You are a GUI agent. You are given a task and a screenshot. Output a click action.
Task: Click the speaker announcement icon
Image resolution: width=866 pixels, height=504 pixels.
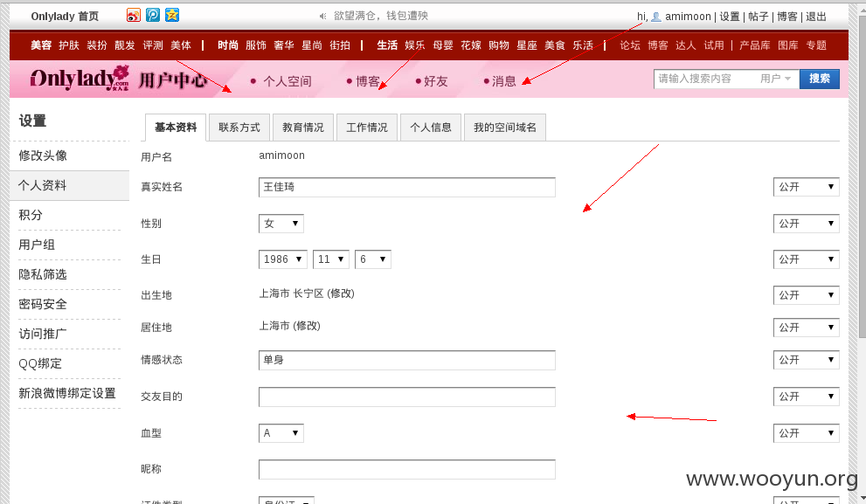click(x=323, y=16)
